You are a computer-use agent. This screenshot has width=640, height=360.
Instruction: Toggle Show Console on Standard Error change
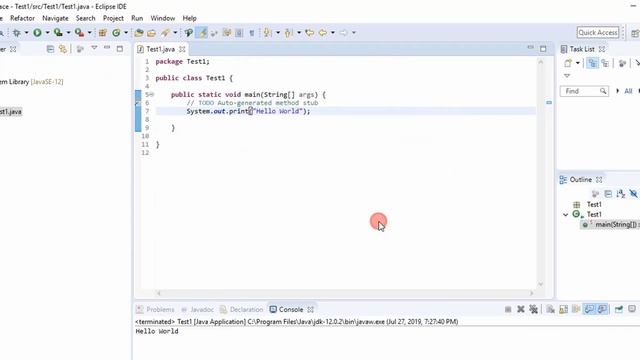(602, 309)
